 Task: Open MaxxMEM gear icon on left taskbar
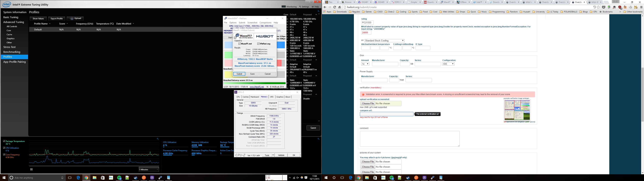pos(160,178)
